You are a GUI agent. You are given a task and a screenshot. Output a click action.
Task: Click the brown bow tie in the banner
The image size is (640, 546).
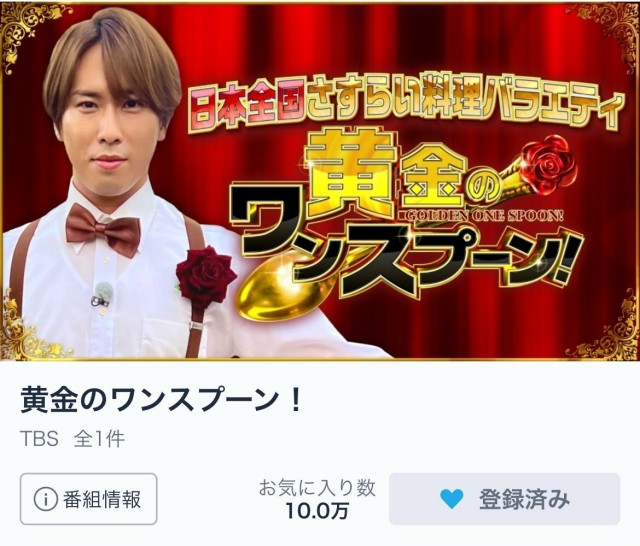pos(103,229)
